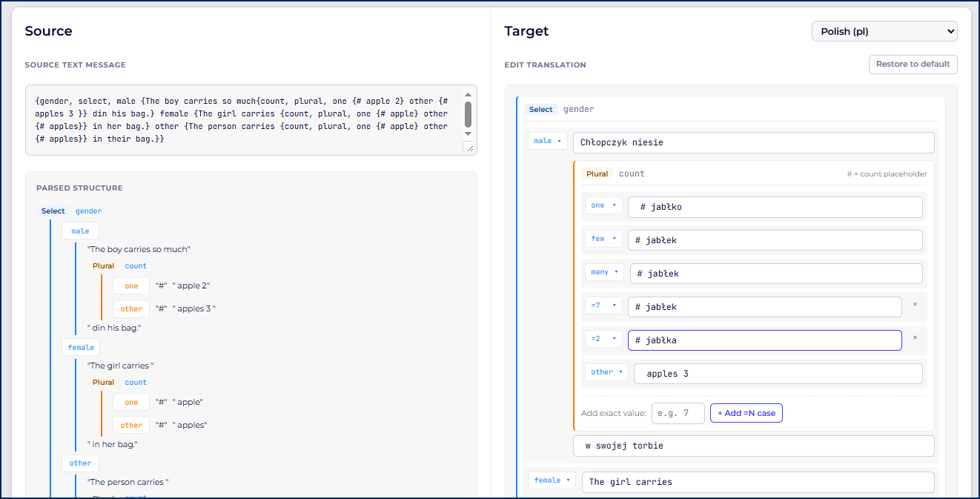
Task: Select "The girl carries " in Parsed Structure
Action: [x=121, y=366]
